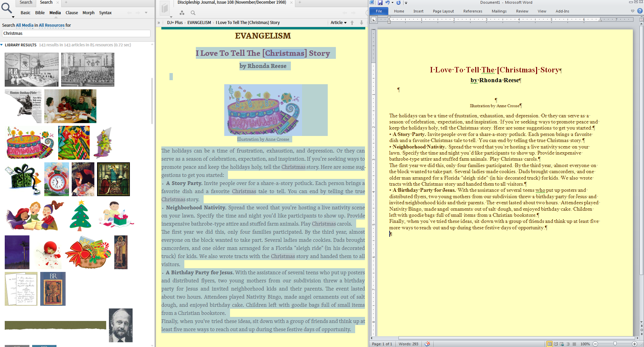Open the dropdown under the search magnifier

(x=13, y=17)
